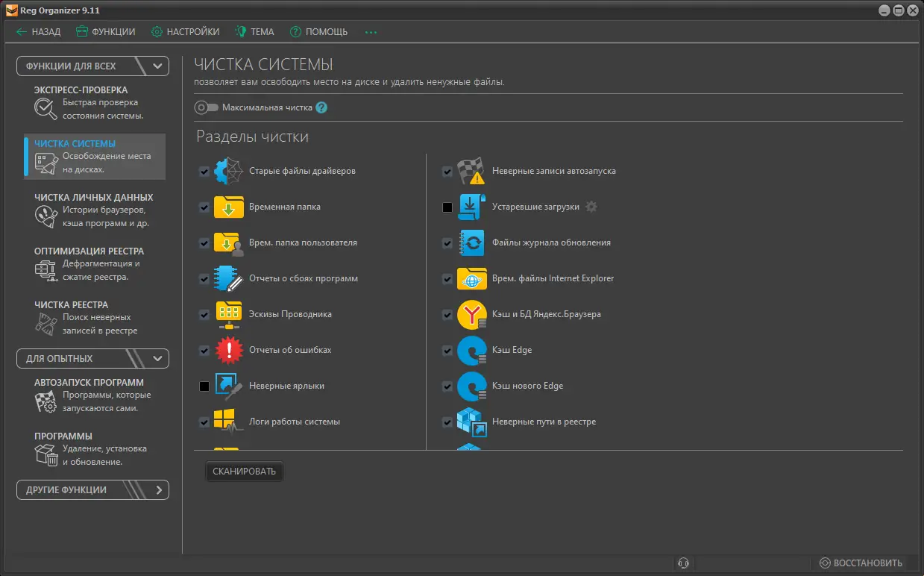The height and width of the screenshot is (576, 924).
Task: Click the Восстановить button
Action: tap(861, 563)
